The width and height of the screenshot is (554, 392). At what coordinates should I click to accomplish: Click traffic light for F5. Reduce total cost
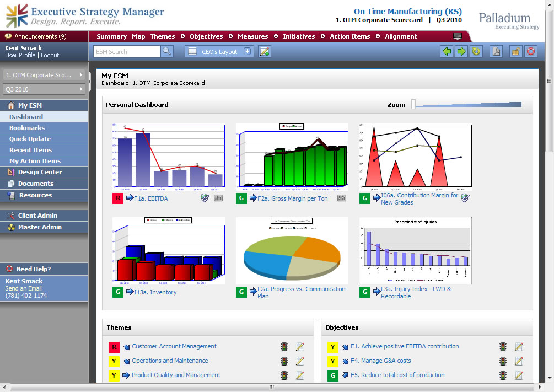point(503,375)
